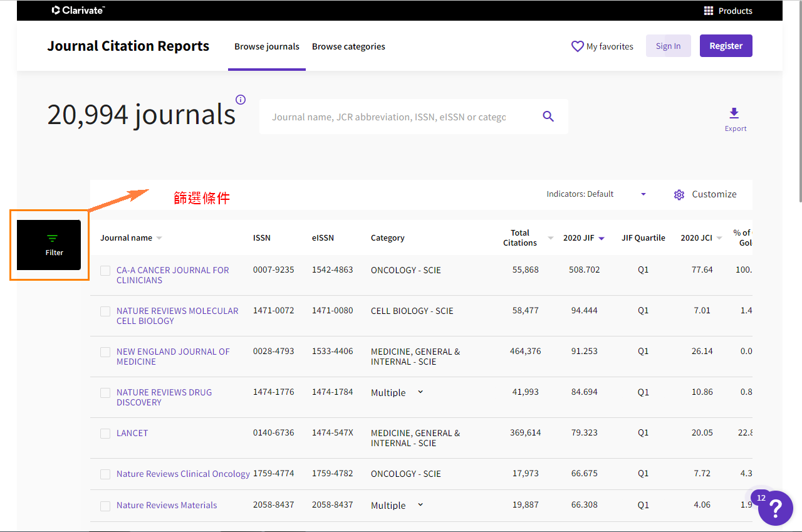
Task: Click the page vertical scrollbar
Action: coord(799,100)
